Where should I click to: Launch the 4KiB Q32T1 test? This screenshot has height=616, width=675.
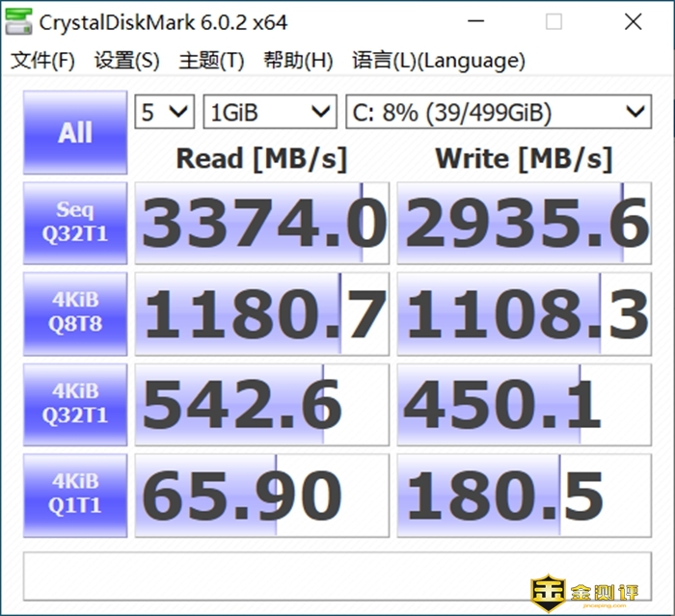(x=75, y=404)
